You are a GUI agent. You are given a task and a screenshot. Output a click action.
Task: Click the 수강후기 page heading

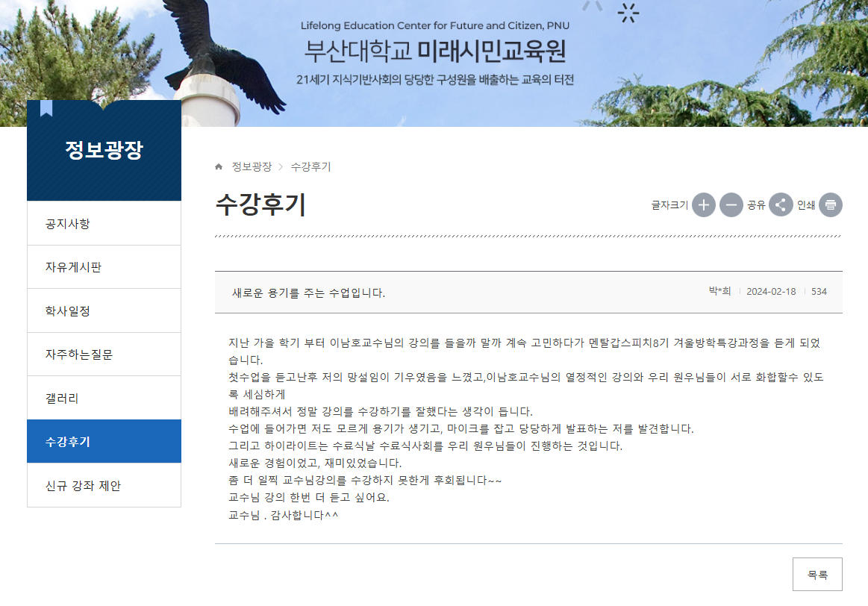coord(260,204)
